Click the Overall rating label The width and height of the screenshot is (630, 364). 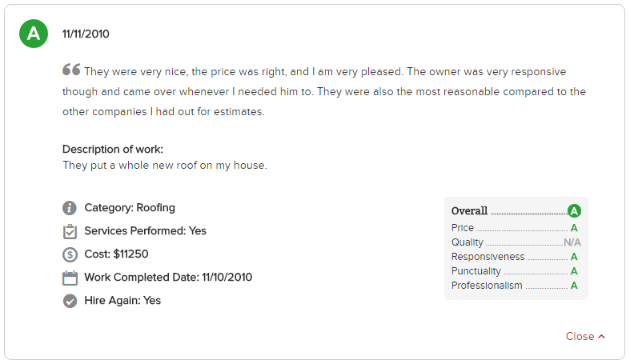pyautogui.click(x=469, y=210)
